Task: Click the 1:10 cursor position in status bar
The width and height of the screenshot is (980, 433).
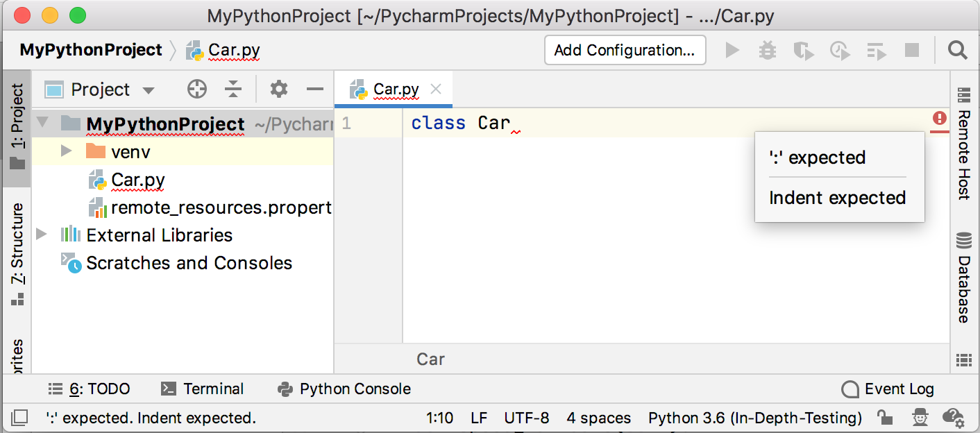Action: pos(439,418)
